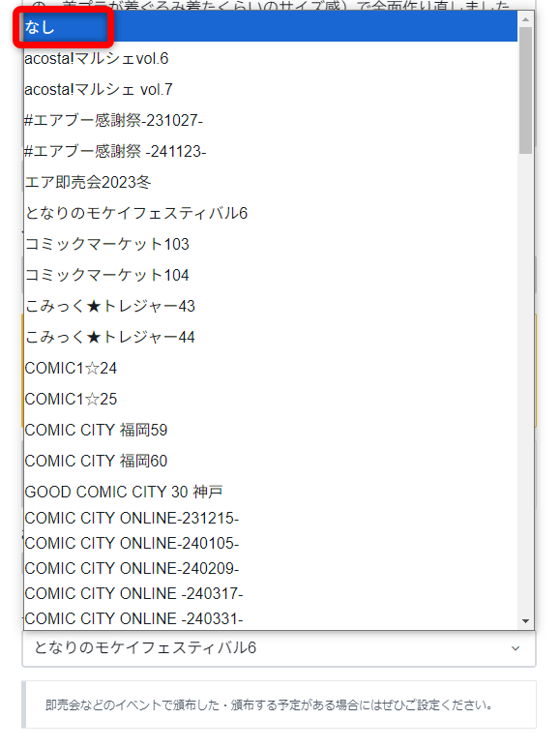Pick エア即売会2023冬 from dropdown list
This screenshot has width=560, height=749.
pyautogui.click(x=271, y=182)
